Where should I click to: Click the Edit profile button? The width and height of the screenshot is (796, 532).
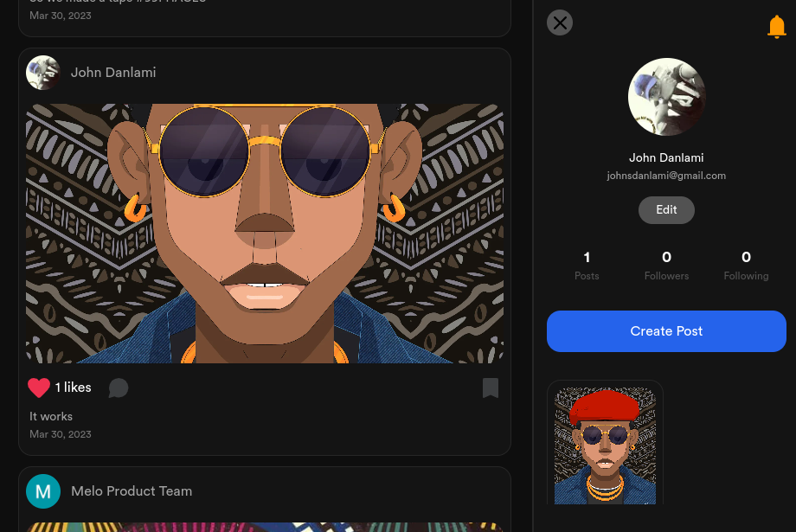coord(666,210)
